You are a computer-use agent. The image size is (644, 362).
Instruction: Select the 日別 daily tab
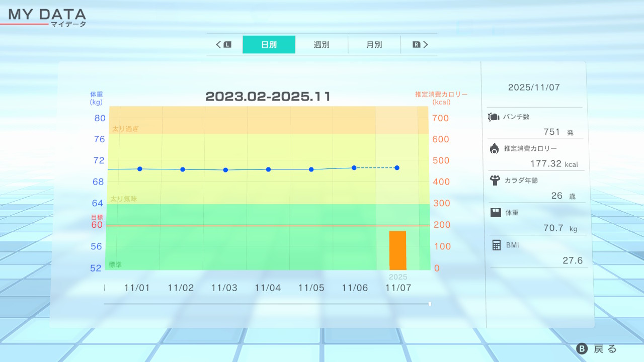[x=269, y=45]
